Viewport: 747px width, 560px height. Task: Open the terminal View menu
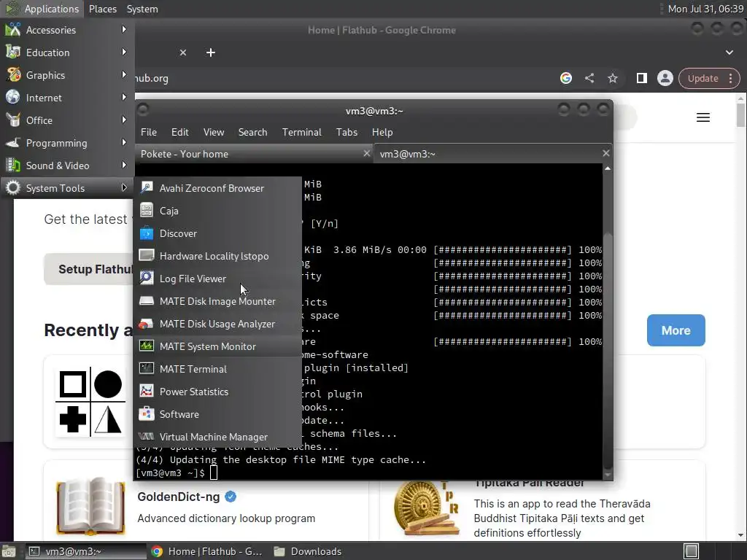point(214,133)
